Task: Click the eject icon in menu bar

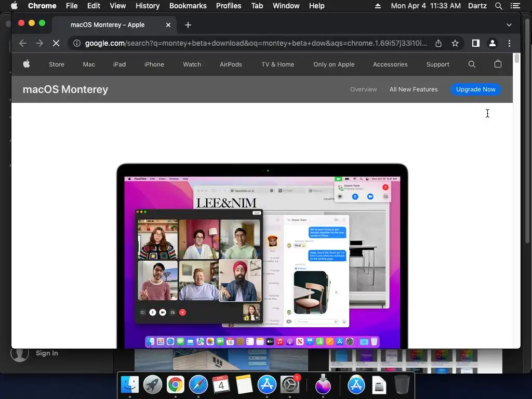Action: pos(378,6)
